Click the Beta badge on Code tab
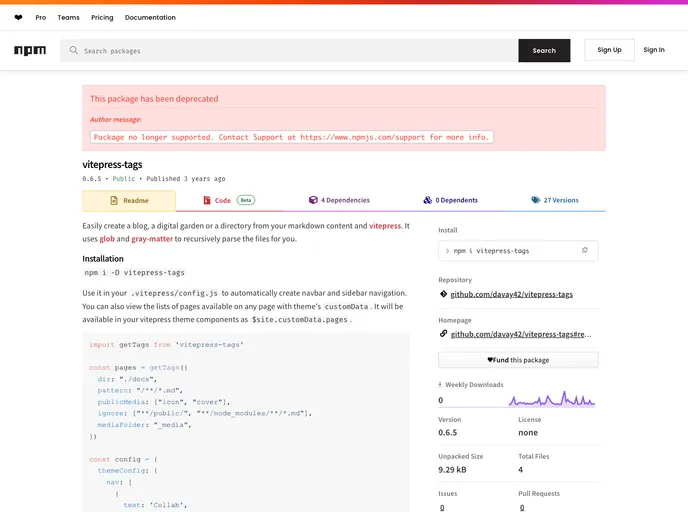 click(x=246, y=201)
